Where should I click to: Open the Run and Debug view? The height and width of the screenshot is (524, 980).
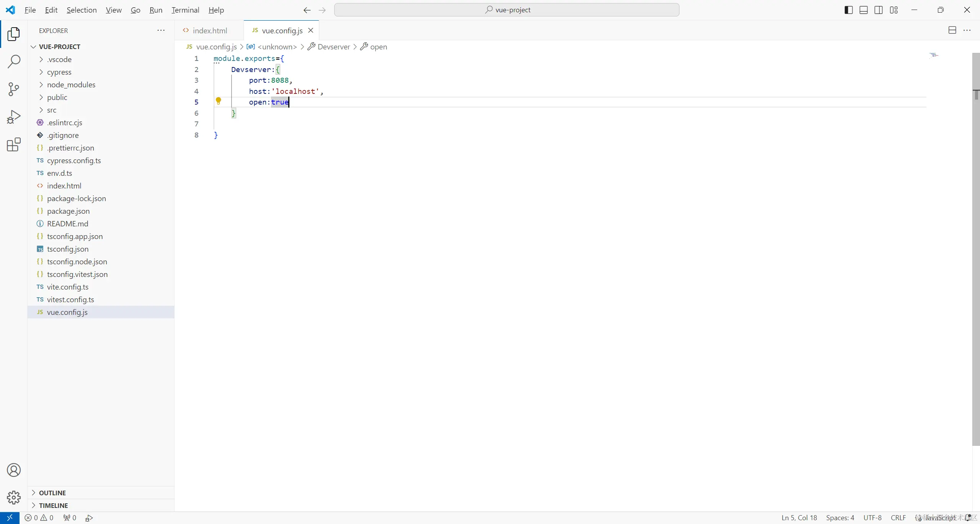14,117
